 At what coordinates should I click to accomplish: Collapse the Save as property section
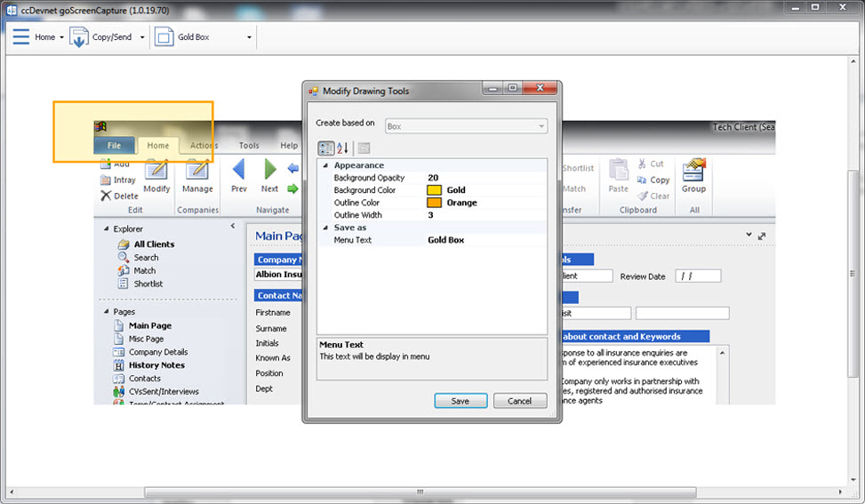pos(324,228)
